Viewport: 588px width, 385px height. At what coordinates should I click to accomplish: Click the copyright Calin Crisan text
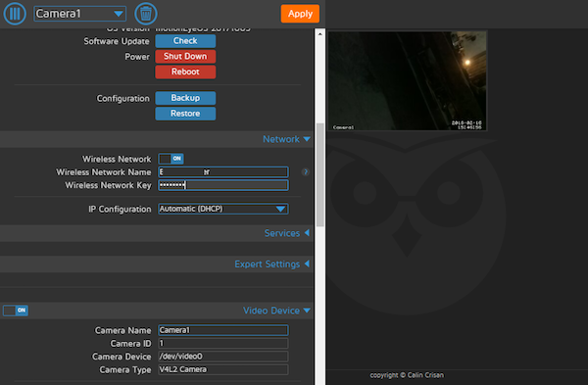(407, 375)
